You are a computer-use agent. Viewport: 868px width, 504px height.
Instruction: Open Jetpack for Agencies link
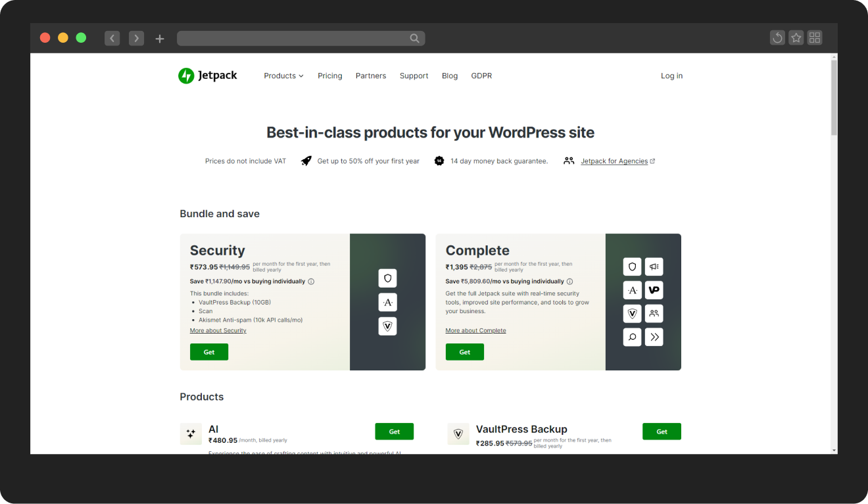click(614, 161)
